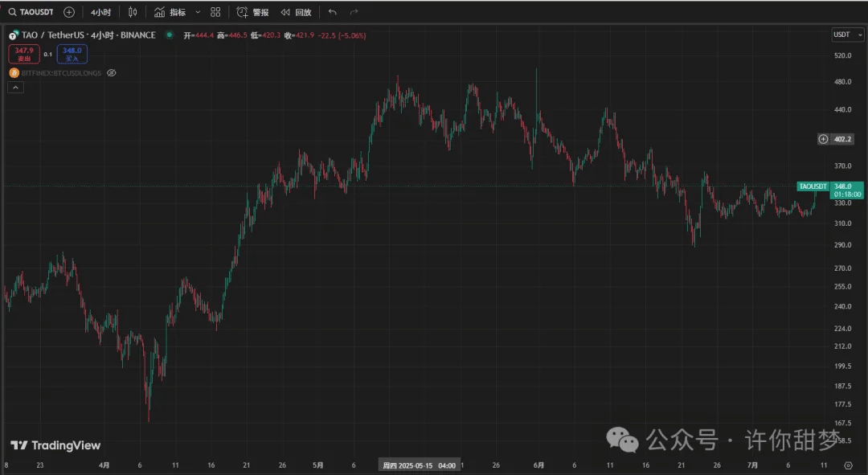The image size is (868, 475).
Task: Click the Bitcoin icon beside BITFINEX indicator
Action: [x=14, y=72]
